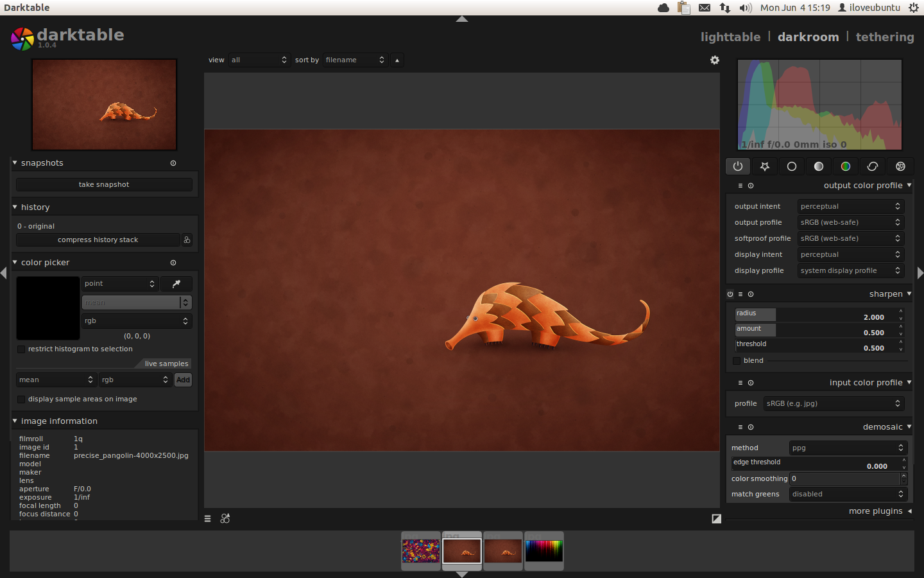The height and width of the screenshot is (578, 924).
Task: Click the eyedropper color picker button
Action: (x=176, y=284)
